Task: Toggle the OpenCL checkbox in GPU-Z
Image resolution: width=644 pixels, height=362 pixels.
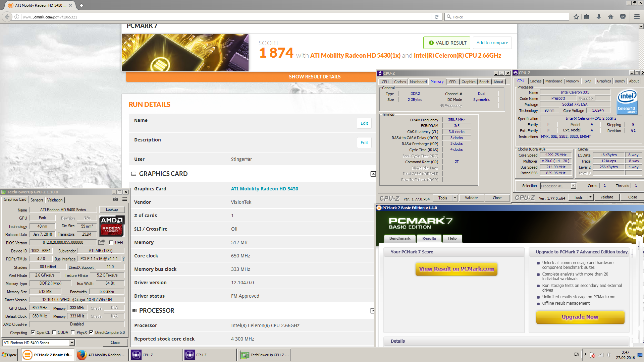Action: pos(33,333)
